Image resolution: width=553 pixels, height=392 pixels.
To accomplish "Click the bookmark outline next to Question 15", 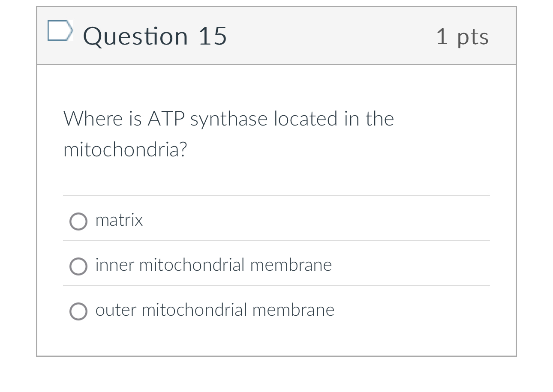I will click(x=60, y=30).
